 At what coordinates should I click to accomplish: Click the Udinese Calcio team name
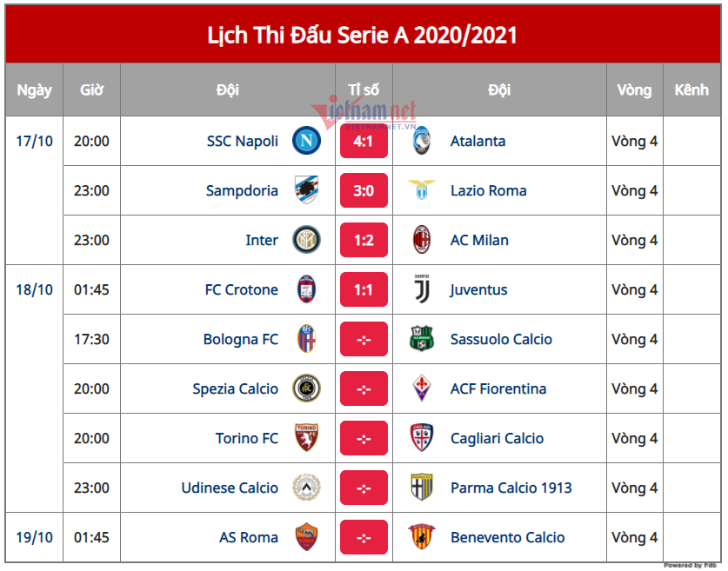point(230,488)
